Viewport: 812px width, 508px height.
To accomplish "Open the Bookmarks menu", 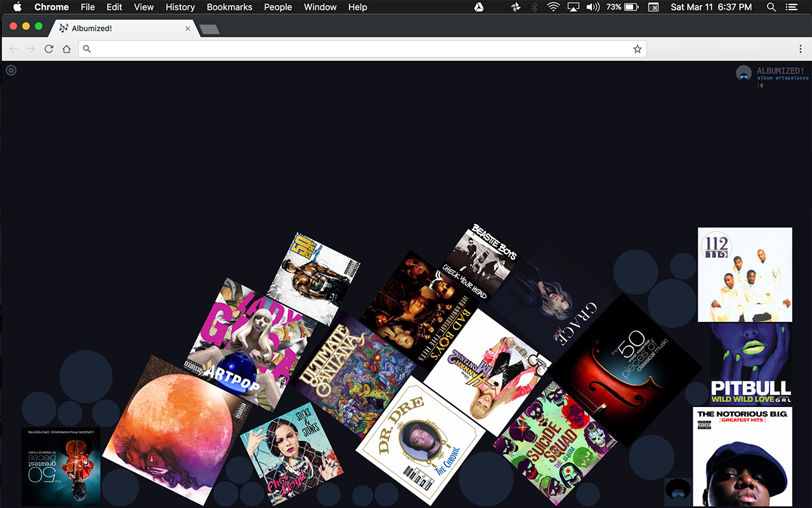I will click(x=229, y=7).
